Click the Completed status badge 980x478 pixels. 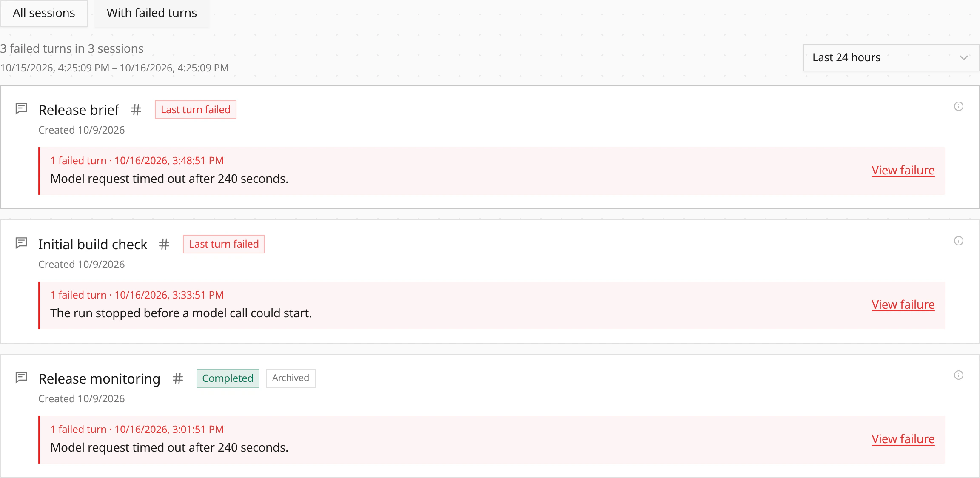pos(228,378)
